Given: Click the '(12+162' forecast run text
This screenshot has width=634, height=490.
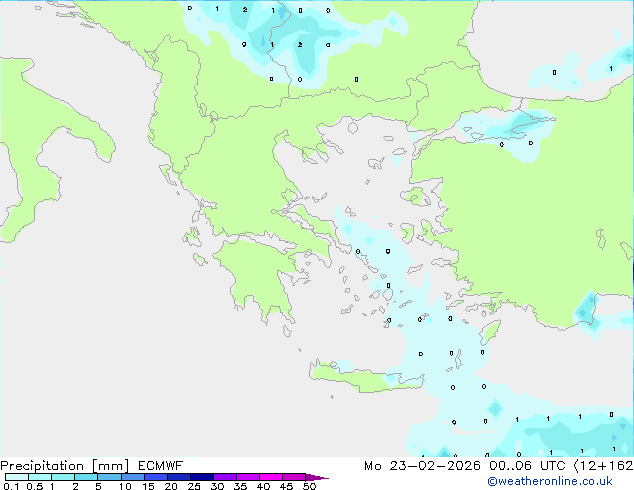Looking at the screenshot, I should tap(604, 466).
